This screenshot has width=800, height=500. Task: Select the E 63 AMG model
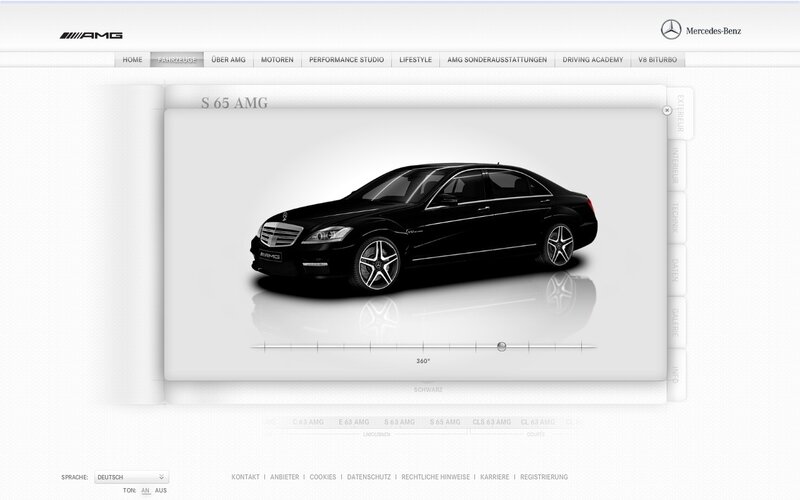tap(354, 422)
